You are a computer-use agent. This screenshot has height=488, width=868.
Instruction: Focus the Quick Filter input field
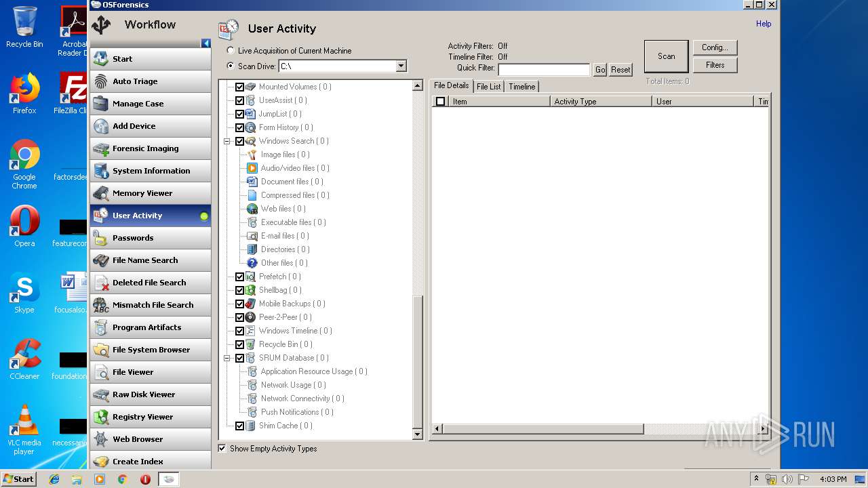coord(544,70)
